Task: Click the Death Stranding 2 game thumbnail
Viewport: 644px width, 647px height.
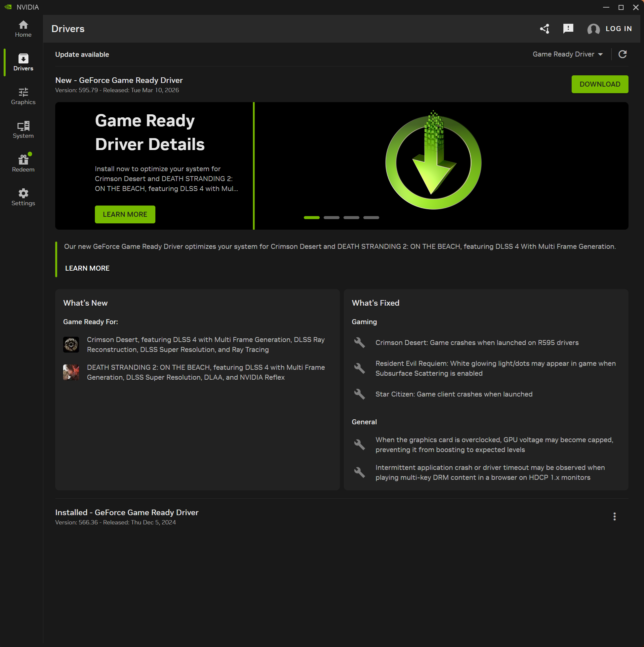Action: [x=71, y=372]
